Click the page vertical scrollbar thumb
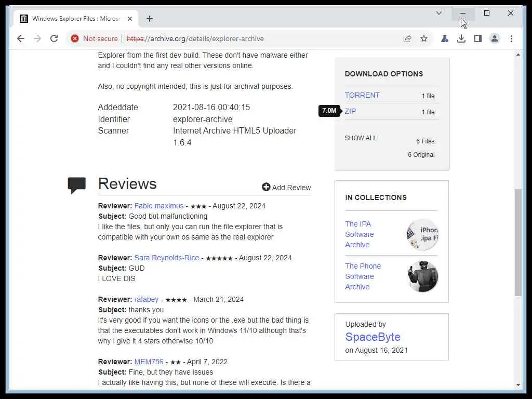The width and height of the screenshot is (532, 399). (x=518, y=243)
